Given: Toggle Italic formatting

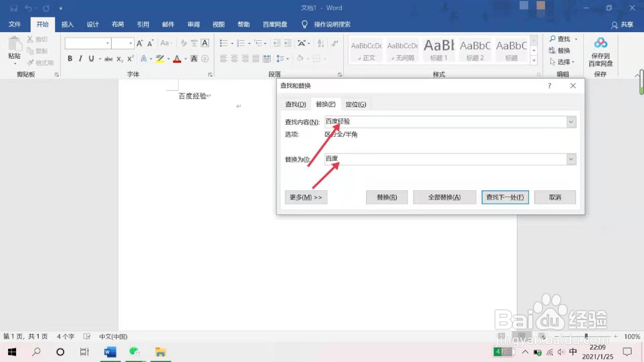Looking at the screenshot, I should click(x=80, y=59).
